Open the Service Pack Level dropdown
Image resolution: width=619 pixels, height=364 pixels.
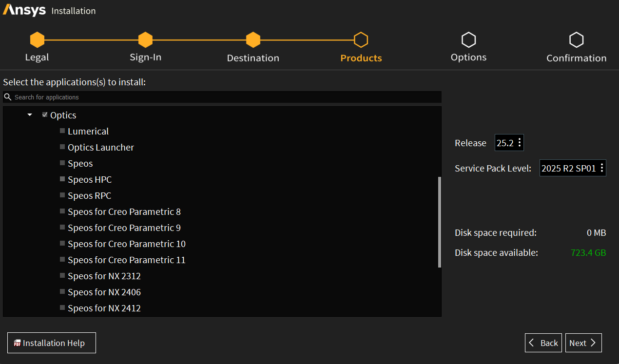tap(572, 168)
